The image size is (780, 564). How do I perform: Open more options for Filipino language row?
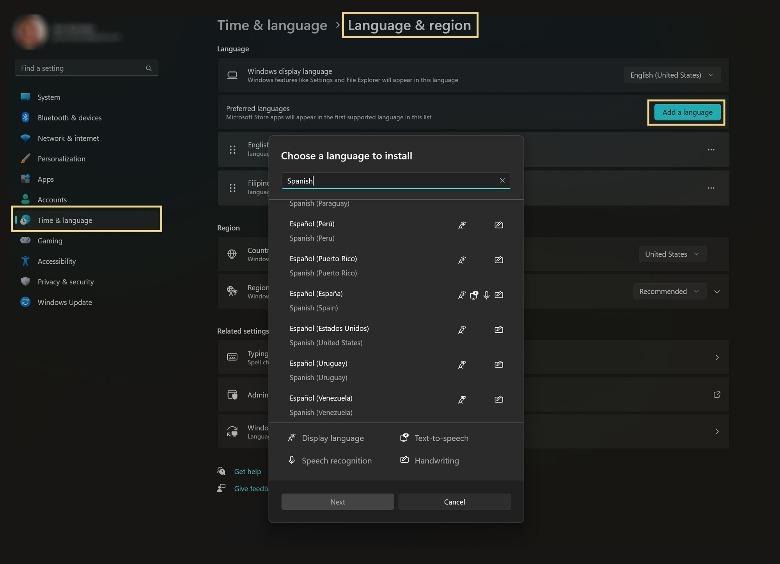[711, 188]
